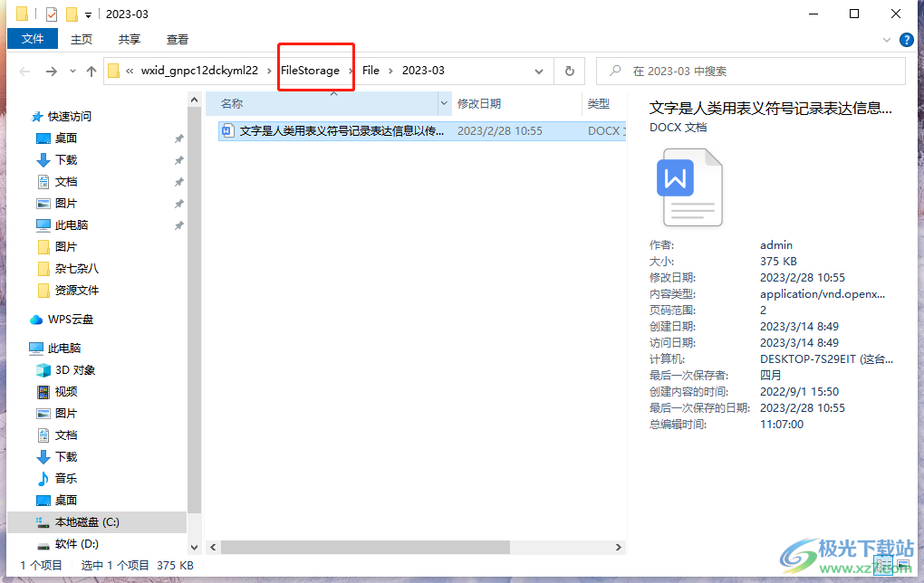Click horizontal scrollbar right arrow
924x583 pixels.
(x=618, y=548)
